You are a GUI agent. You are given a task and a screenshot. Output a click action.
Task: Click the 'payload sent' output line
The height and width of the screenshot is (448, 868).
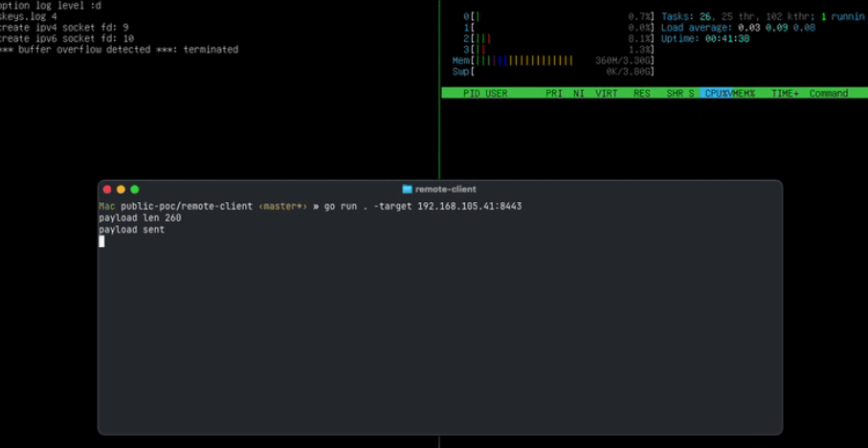click(132, 229)
